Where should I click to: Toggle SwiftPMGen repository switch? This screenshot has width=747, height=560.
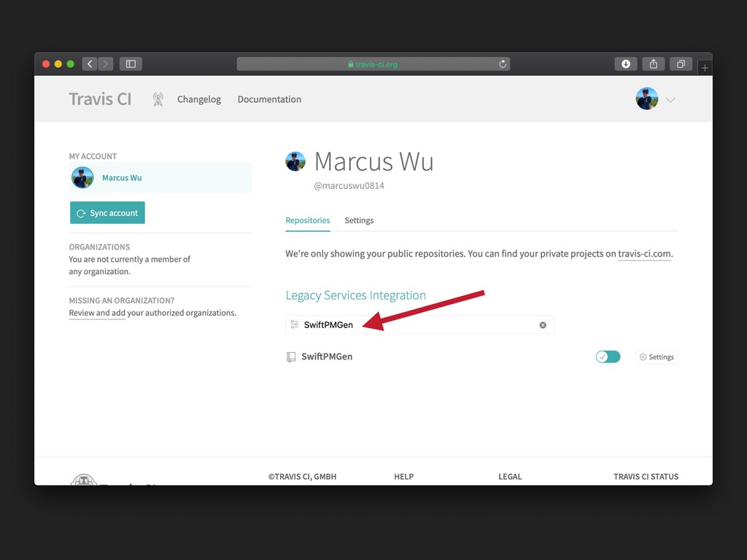[x=608, y=357]
